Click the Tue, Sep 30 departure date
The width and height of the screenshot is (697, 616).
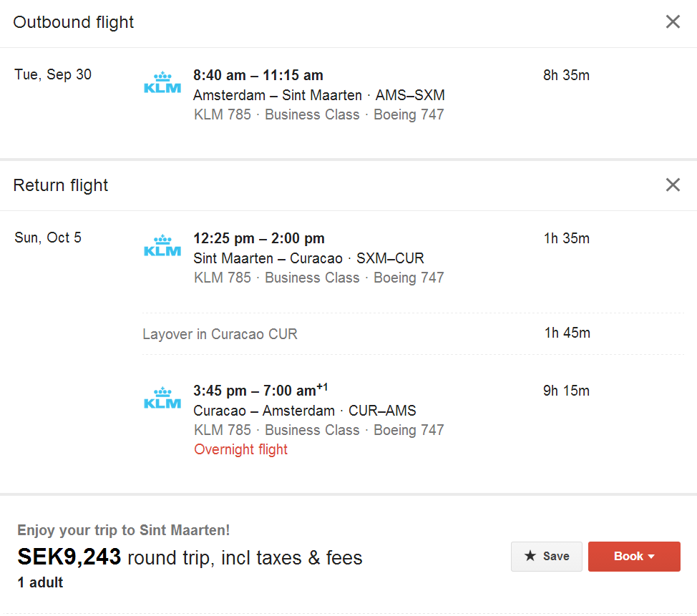pos(52,74)
